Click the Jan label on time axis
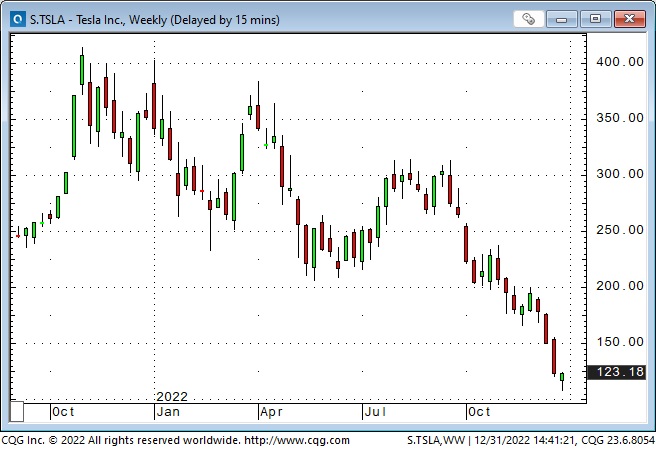Viewport: 656px width, 465px height. 168,412
